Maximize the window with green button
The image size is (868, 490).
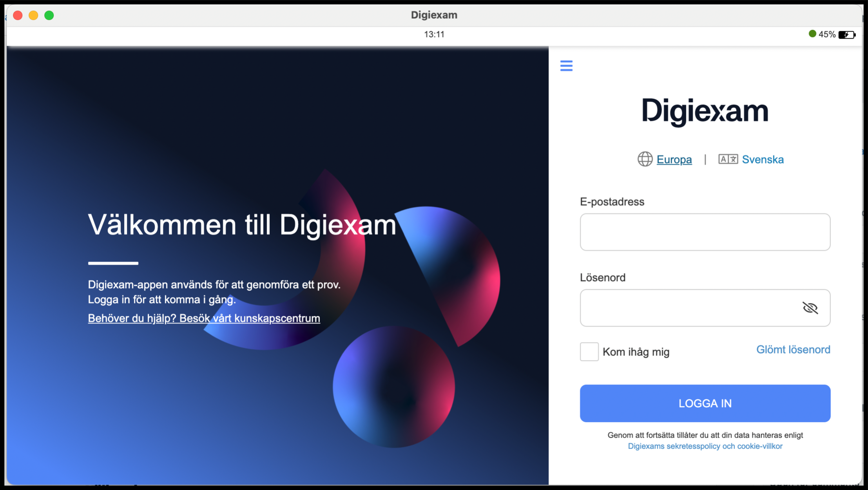49,15
